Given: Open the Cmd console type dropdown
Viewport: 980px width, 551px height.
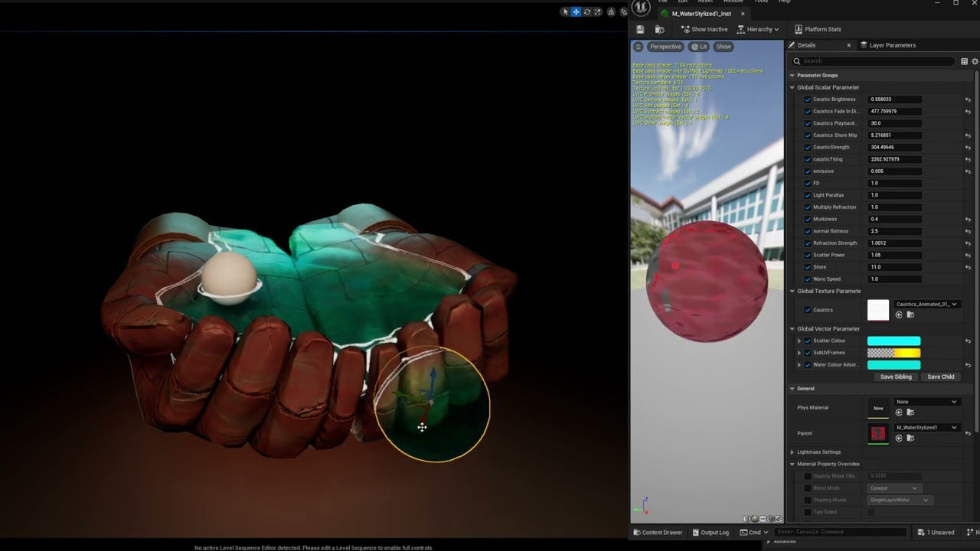Looking at the screenshot, I should pyautogui.click(x=754, y=533).
